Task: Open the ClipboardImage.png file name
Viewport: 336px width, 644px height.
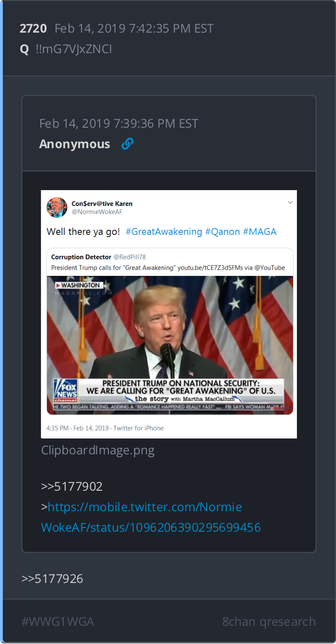Action: (98, 451)
